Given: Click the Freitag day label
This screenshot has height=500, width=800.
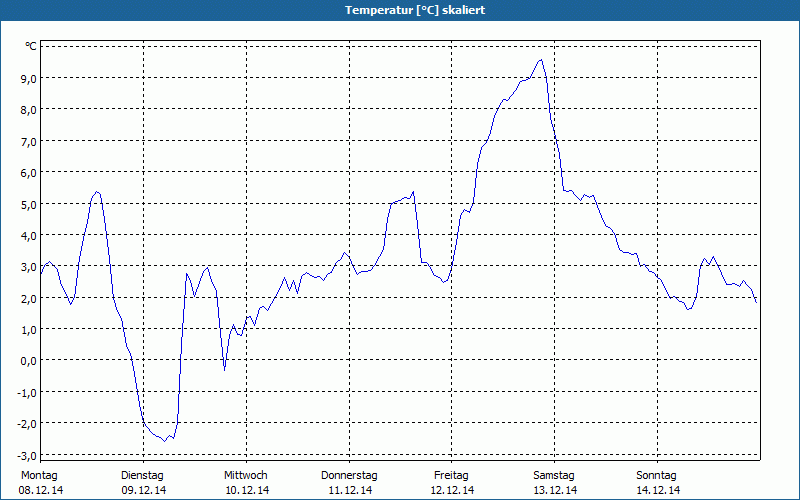Looking at the screenshot, I should click(452, 476).
